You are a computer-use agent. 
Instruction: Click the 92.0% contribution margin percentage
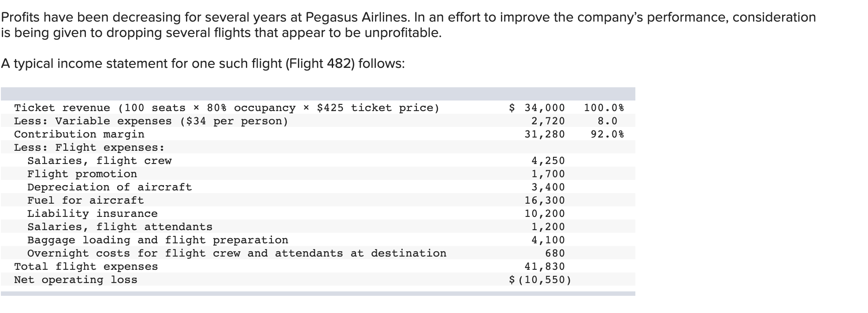(x=607, y=134)
